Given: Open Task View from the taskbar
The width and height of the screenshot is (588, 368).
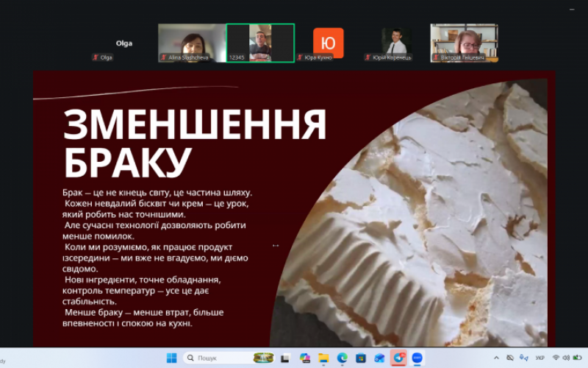Looking at the screenshot, I should [287, 358].
